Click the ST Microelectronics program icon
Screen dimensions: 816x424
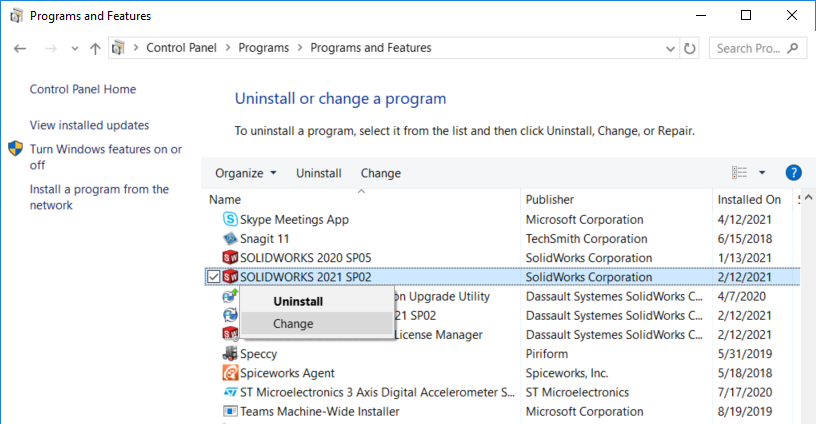click(230, 392)
